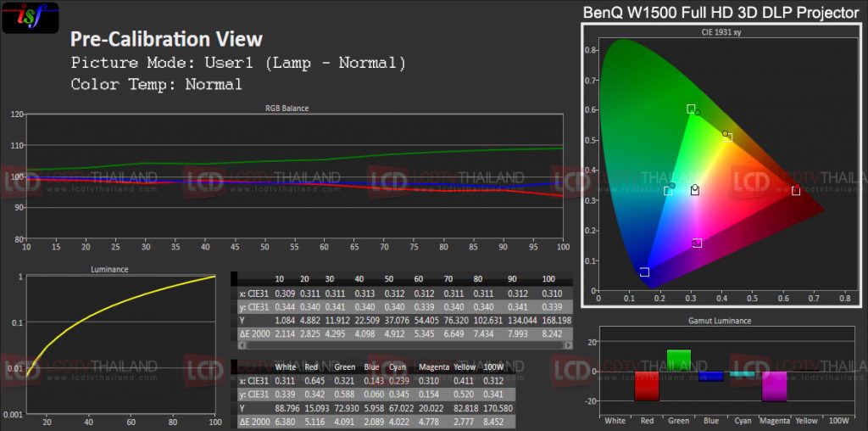The height and width of the screenshot is (431, 868).
Task: Click the 100W ΔE 2000 value 8.452
Action: pyautogui.click(x=493, y=421)
